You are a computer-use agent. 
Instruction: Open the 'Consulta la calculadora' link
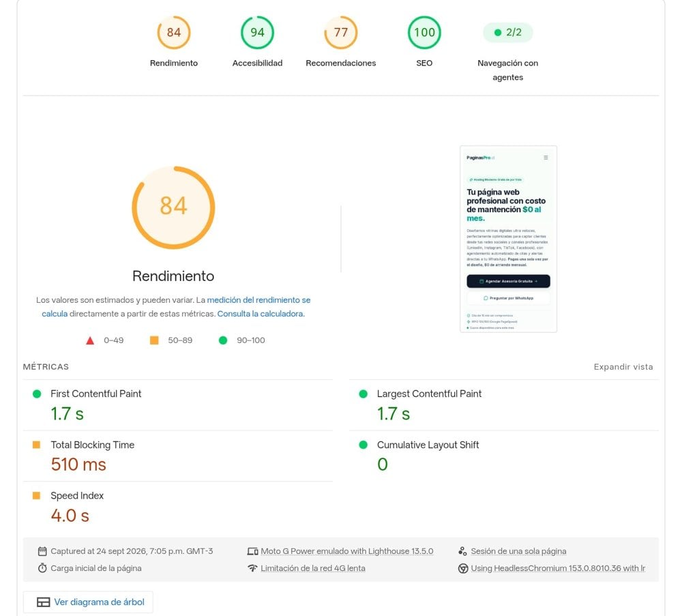260,314
